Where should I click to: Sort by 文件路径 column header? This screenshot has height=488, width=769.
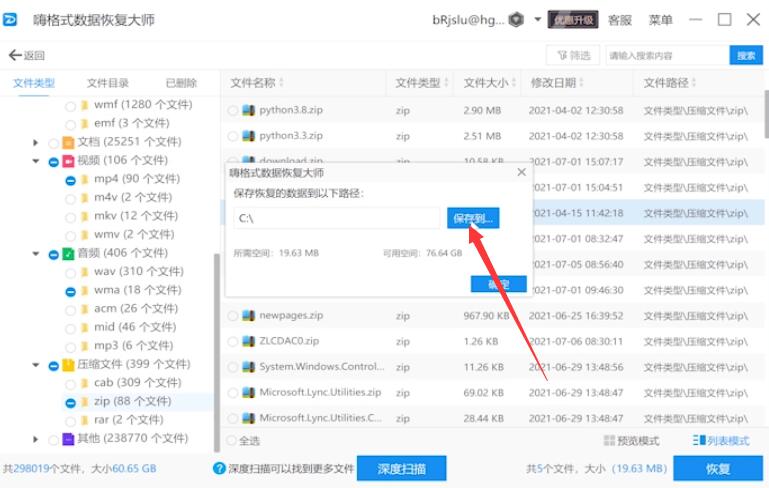(670, 82)
